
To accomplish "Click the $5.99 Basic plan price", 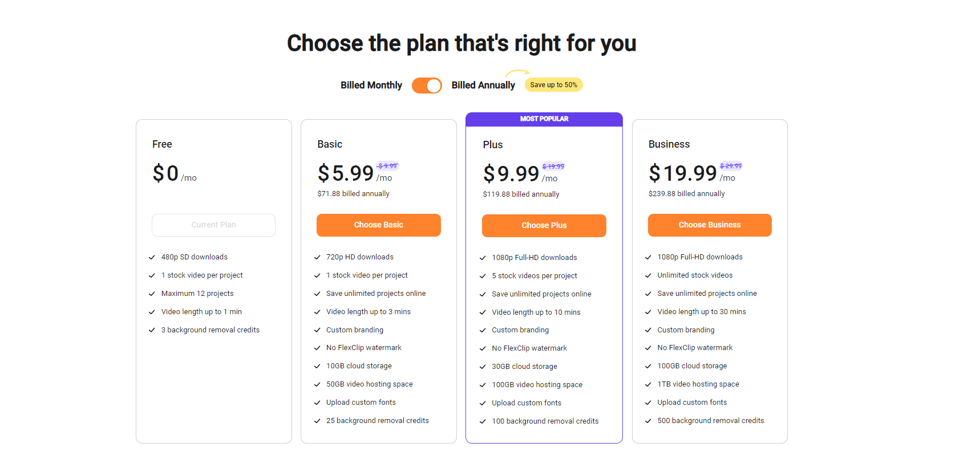I will (x=346, y=173).
